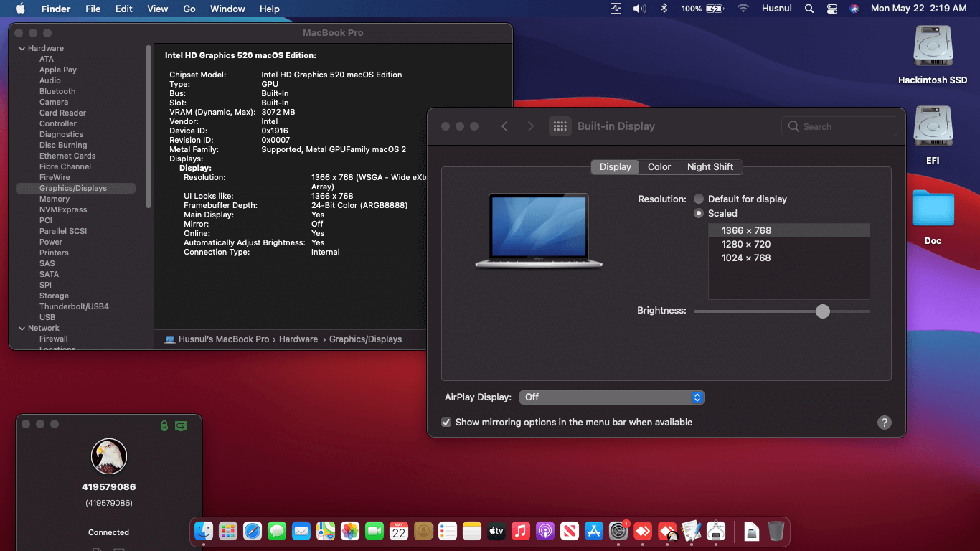
Task: Click the Bluetooth icon in menu bar
Action: [x=664, y=9]
